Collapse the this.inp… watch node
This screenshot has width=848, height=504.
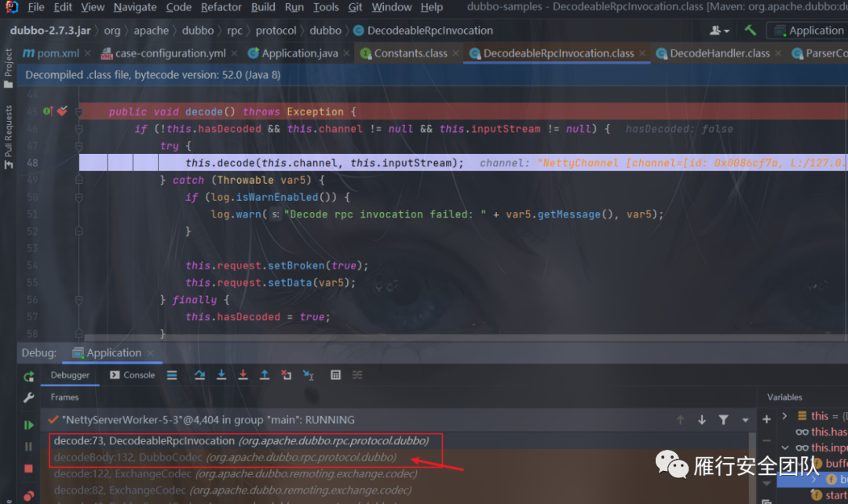(784, 447)
